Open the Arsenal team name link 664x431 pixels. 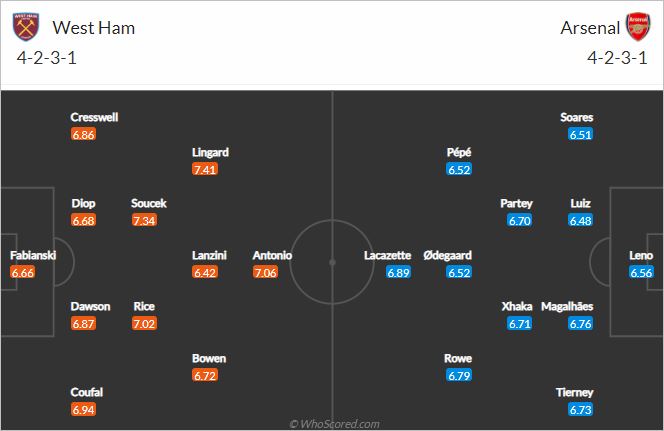click(x=590, y=28)
